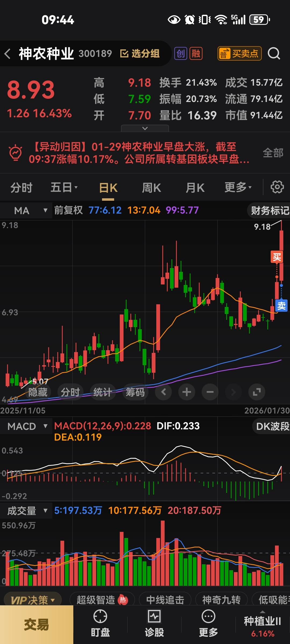Select the 神奇九转 strategy tab
Screen dimensions: 290x644
(221, 600)
